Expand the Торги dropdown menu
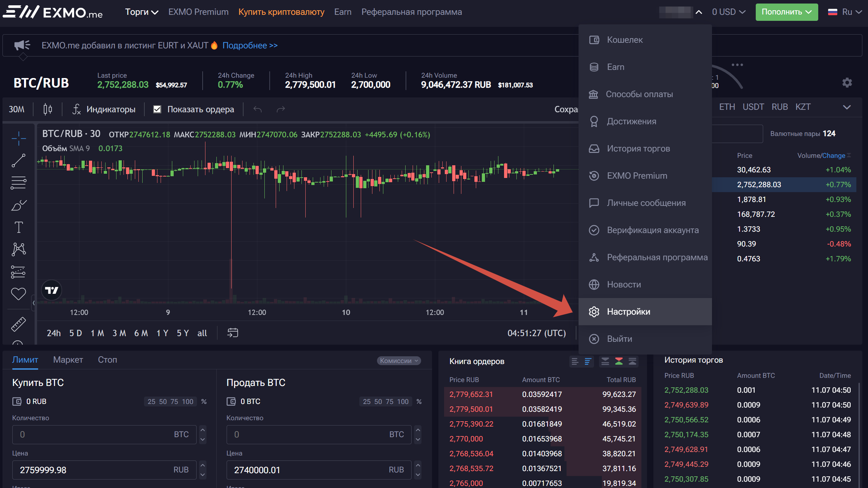Viewport: 868px width, 488px height. point(142,12)
